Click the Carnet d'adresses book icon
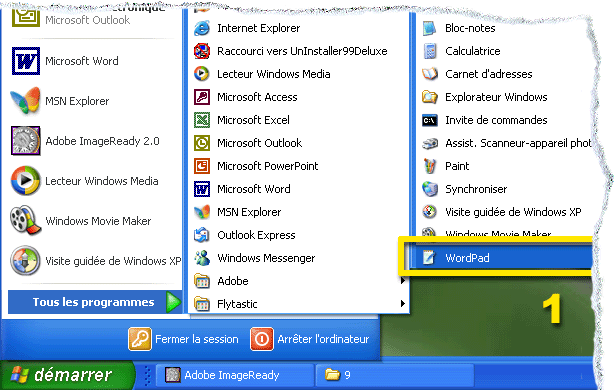615x390 pixels. [x=429, y=74]
